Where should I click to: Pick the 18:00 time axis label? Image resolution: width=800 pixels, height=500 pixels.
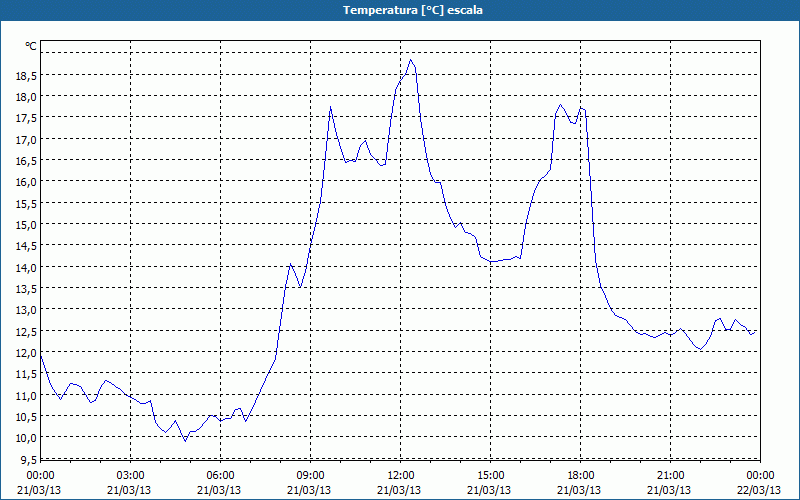point(580,476)
